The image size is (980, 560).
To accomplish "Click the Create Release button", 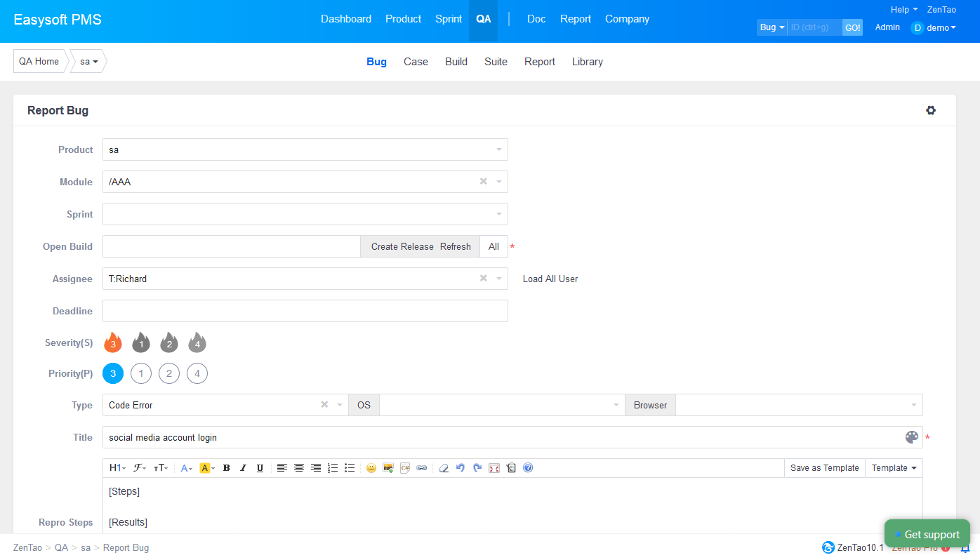I will 402,246.
